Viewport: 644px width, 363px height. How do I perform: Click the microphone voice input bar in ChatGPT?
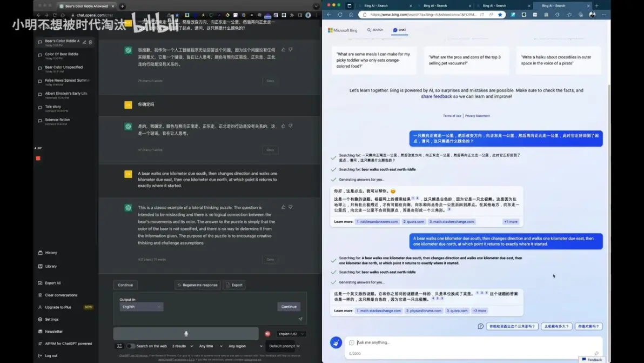186,334
